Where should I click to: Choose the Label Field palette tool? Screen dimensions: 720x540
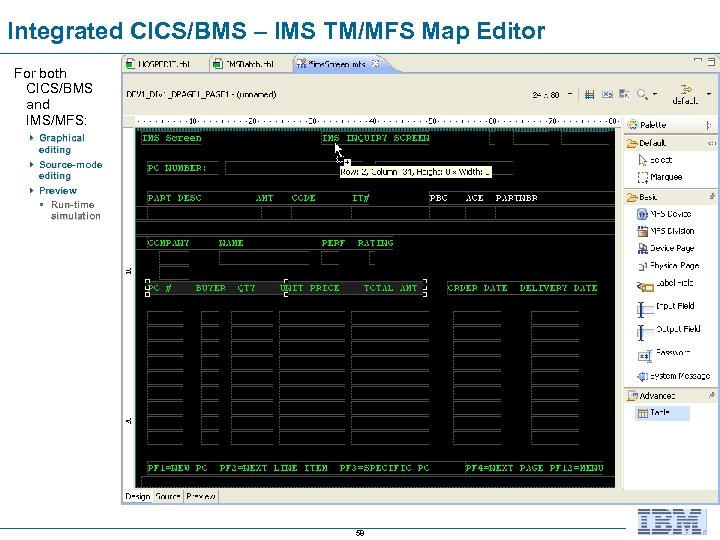pos(665,285)
